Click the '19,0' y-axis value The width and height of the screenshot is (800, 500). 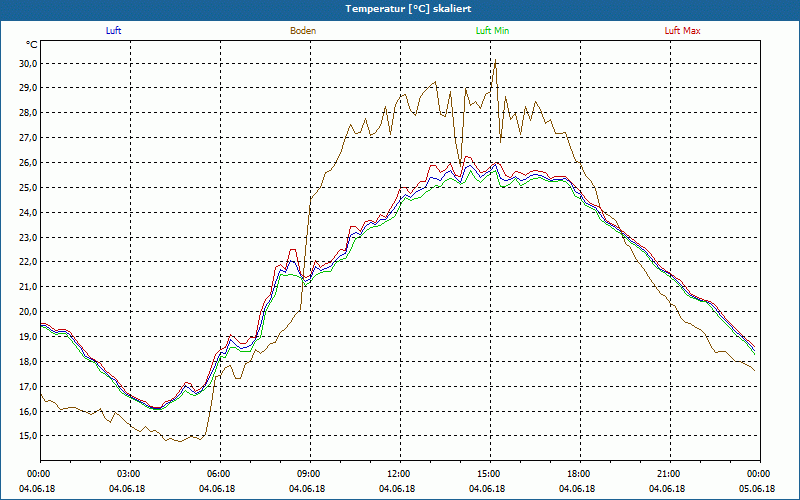coord(28,337)
